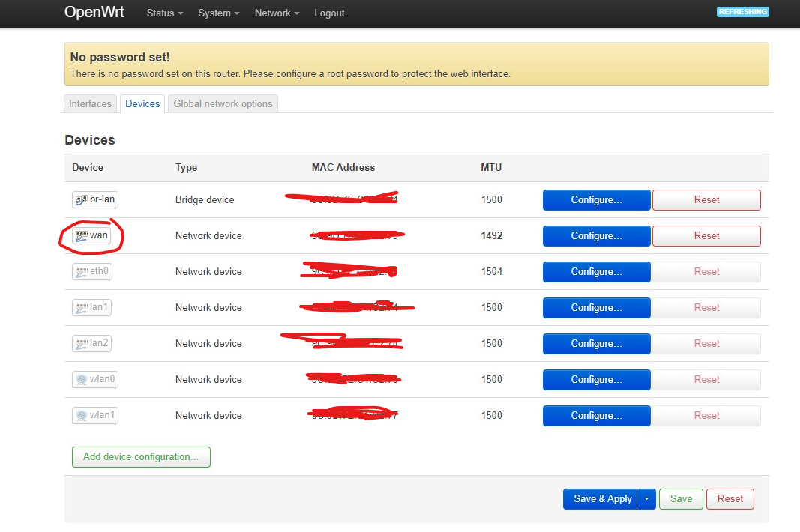Click the wlan1 wireless device icon
800x532 pixels.
point(82,415)
